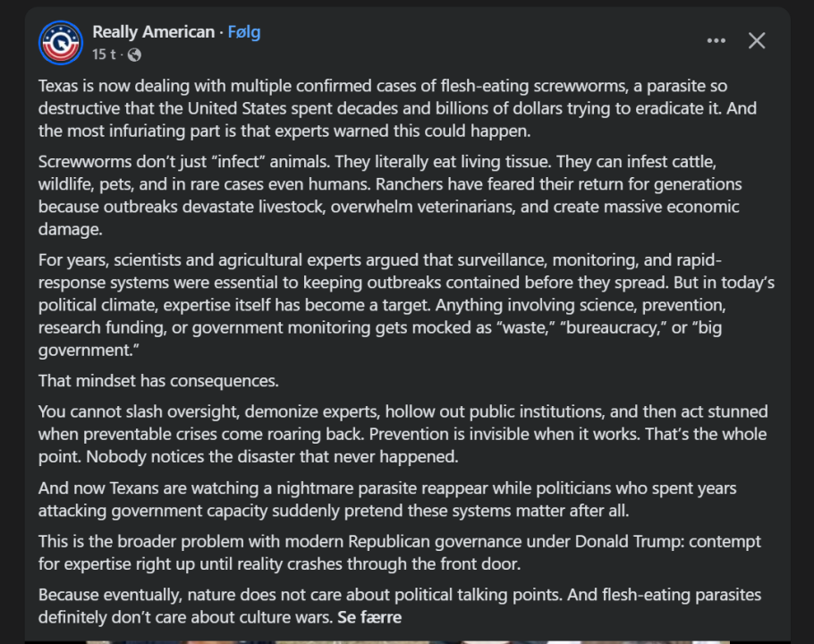814x644 pixels.
Task: Click the dark backdrop above the post dialog
Action: click(x=407, y=3)
